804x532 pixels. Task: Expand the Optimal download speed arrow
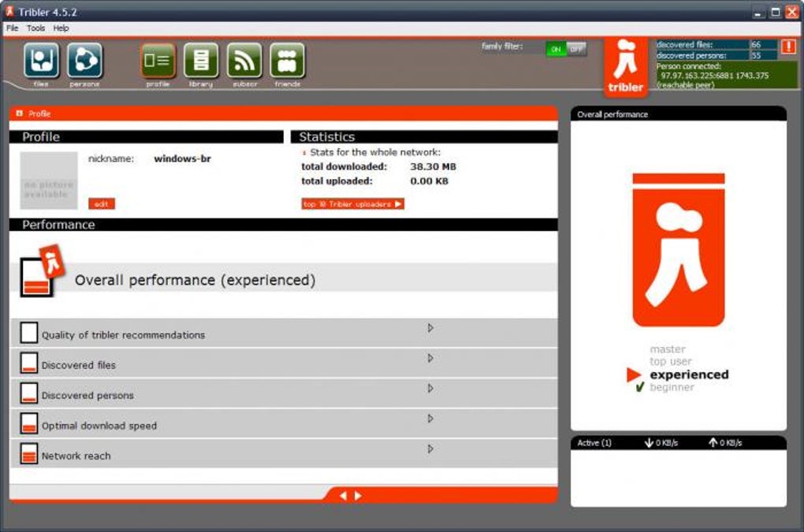[x=430, y=419]
